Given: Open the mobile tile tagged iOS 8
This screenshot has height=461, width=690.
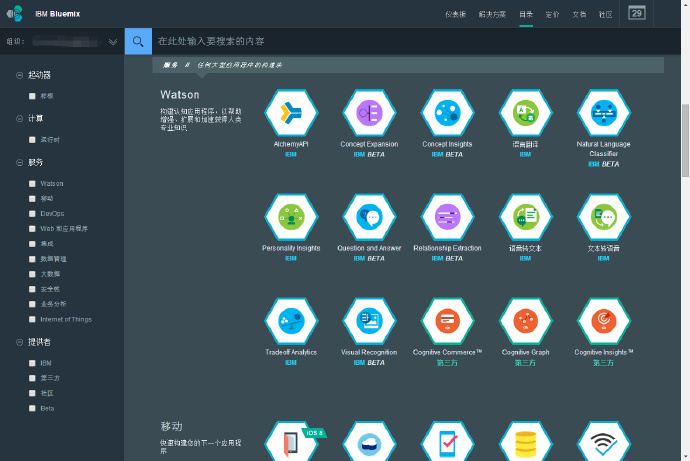Looking at the screenshot, I should (291, 441).
